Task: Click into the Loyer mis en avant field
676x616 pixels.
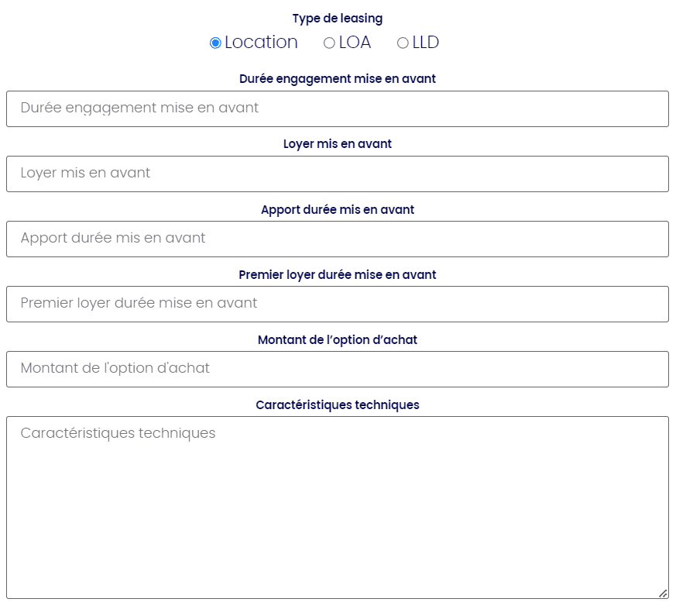Action: coord(338,174)
